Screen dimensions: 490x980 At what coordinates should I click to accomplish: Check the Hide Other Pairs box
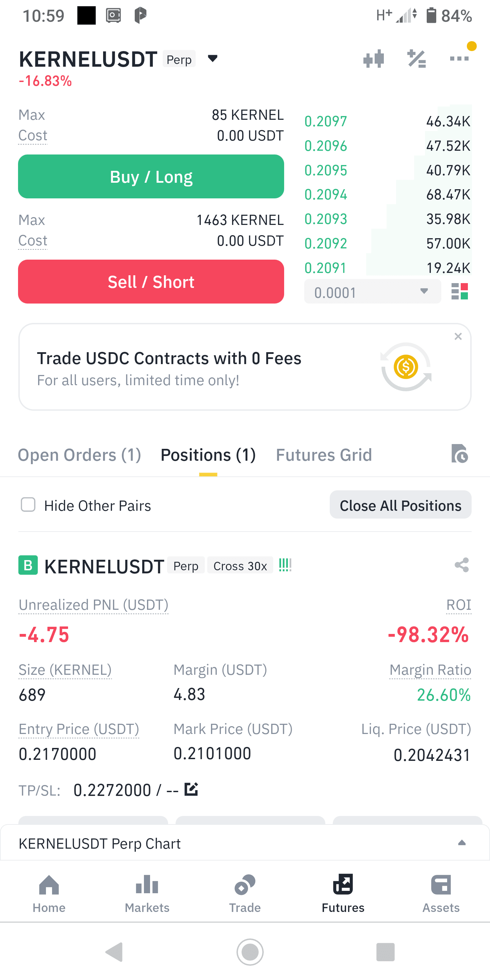(x=28, y=505)
